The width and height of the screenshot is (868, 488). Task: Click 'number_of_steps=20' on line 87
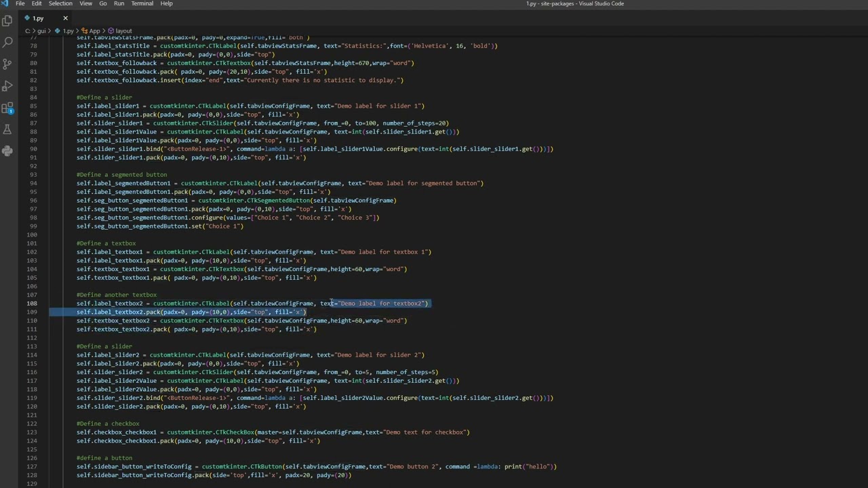pos(414,123)
